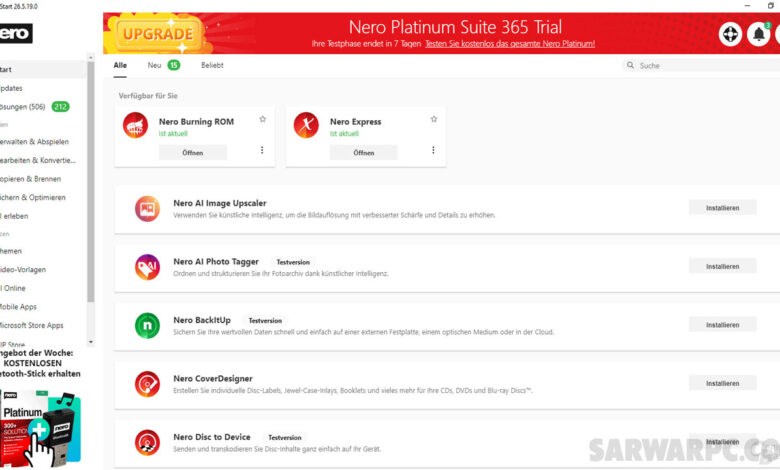Open the notifications bell
Viewport: 780px width, 470px height.
coord(758,34)
